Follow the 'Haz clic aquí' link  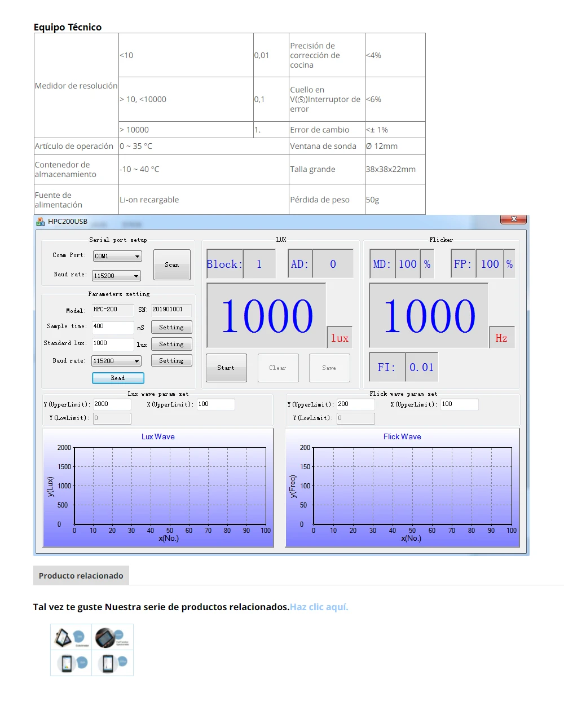pyautogui.click(x=319, y=607)
